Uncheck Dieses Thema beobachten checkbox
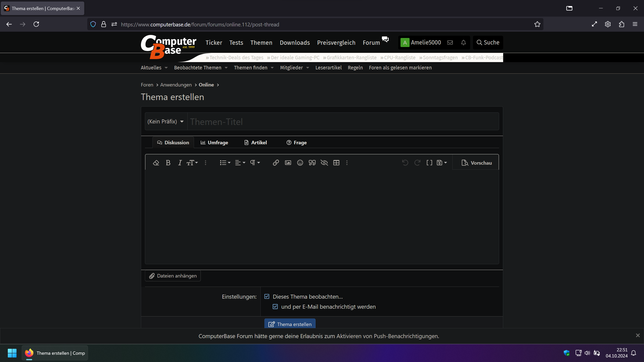 point(267,297)
